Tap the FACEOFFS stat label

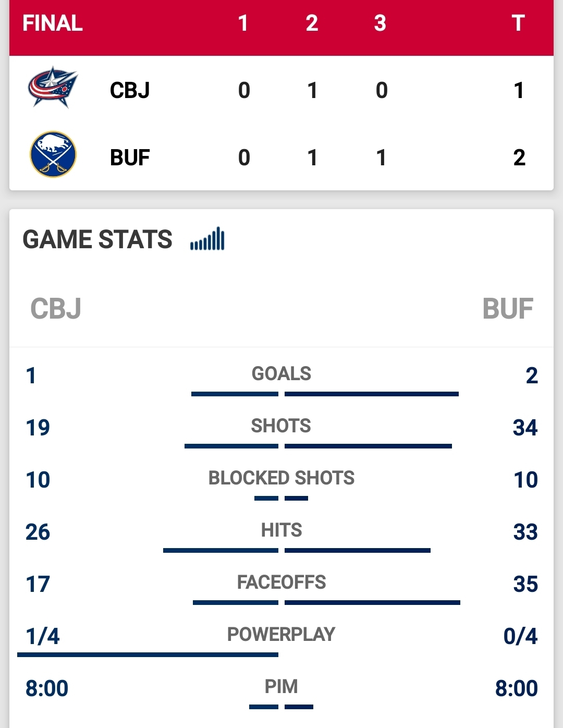click(x=281, y=583)
